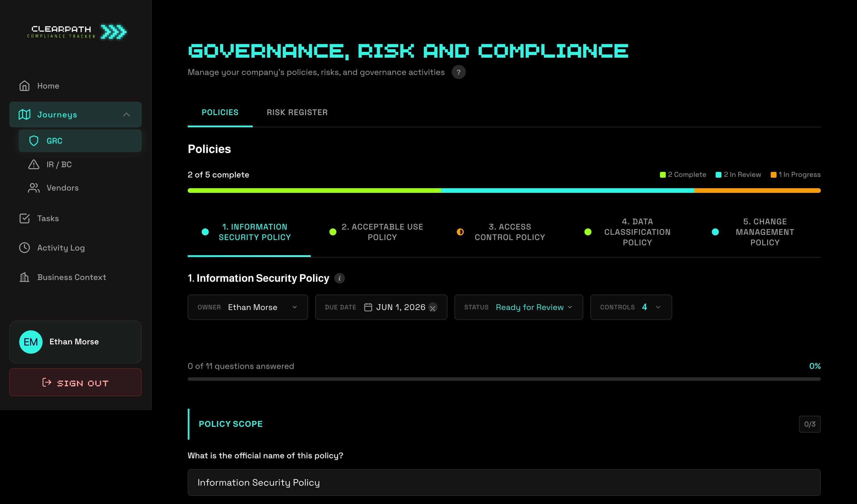The image size is (857, 504).
Task: Click the Activity Log clock icon
Action: pos(24,248)
